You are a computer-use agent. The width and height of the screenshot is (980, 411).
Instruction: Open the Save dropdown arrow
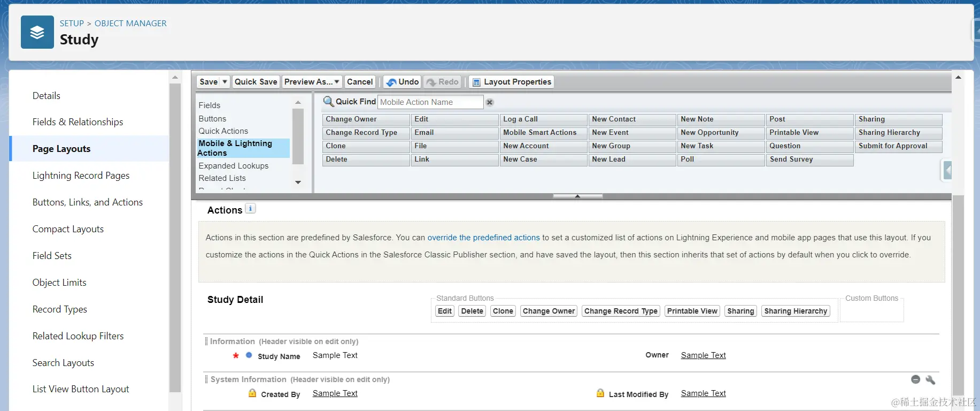point(225,82)
